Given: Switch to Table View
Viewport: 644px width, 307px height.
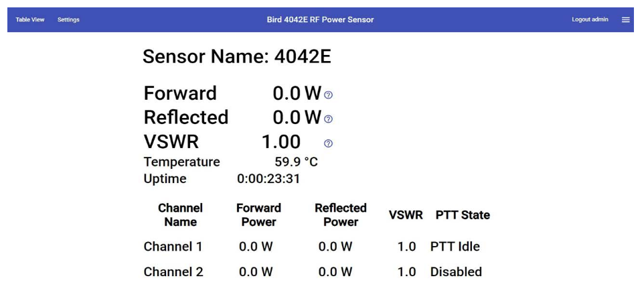Looking at the screenshot, I should (30, 19).
